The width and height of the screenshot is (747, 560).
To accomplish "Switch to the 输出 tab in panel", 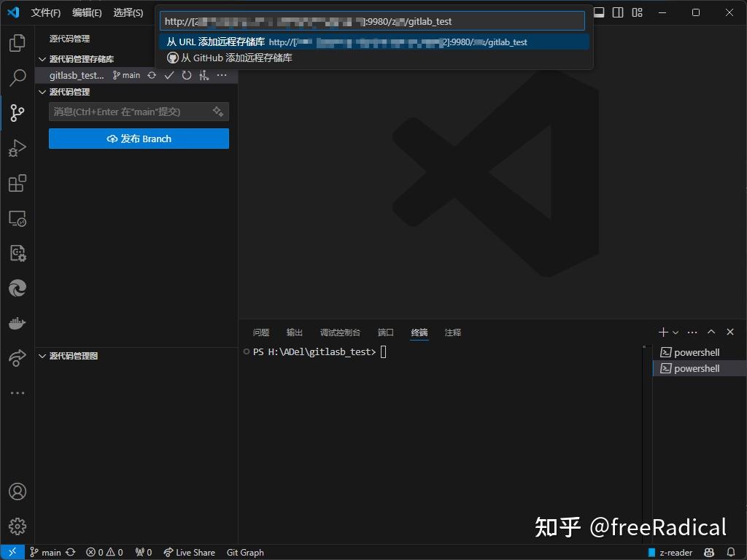I will [294, 332].
